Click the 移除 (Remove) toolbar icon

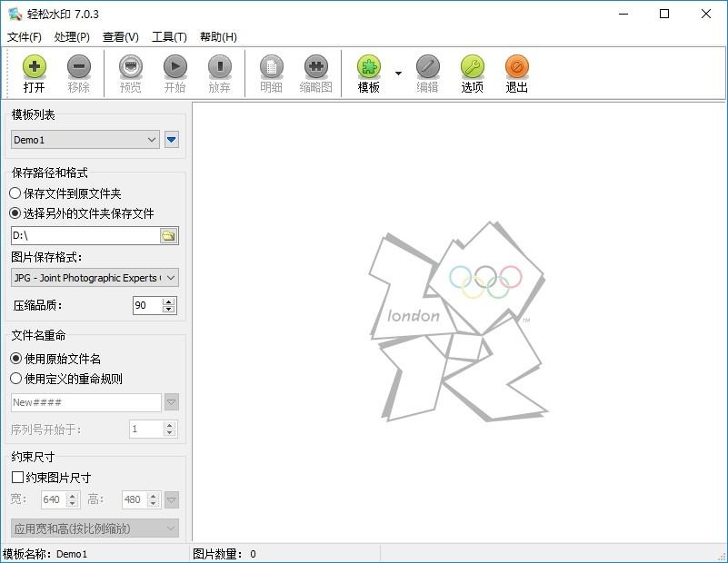click(x=79, y=67)
